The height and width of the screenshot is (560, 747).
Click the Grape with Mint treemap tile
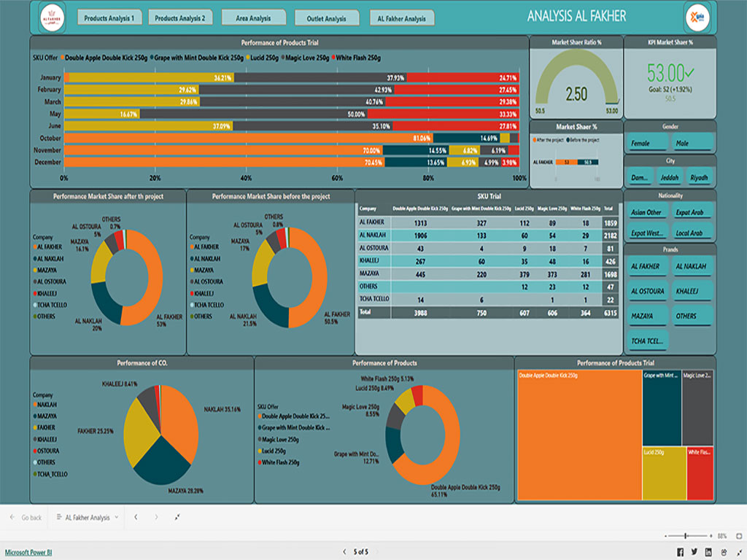coord(661,408)
